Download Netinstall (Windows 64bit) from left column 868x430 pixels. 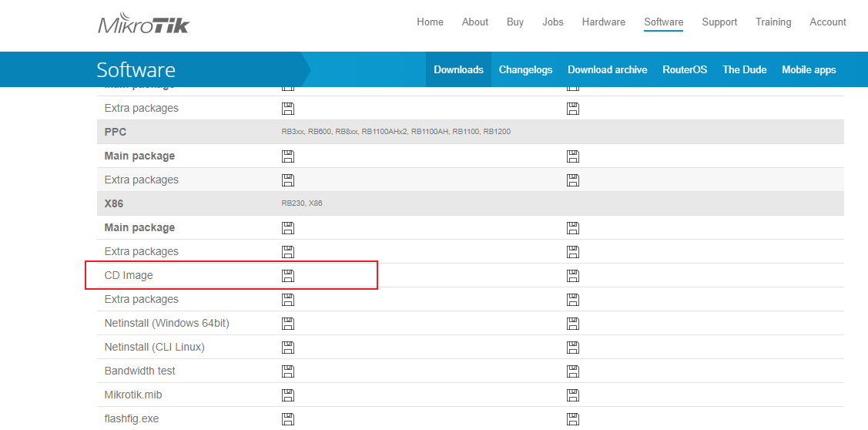point(288,324)
